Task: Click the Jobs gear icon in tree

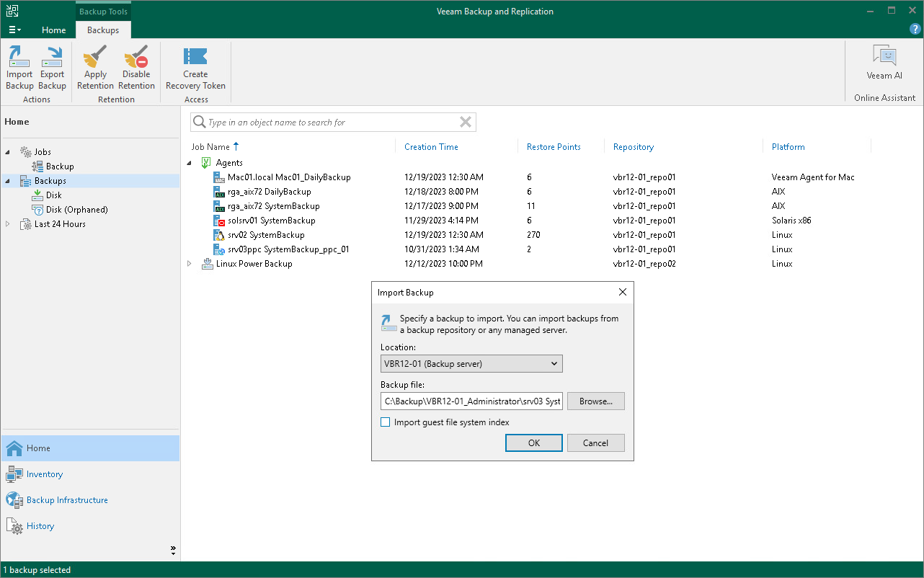Action: tap(26, 152)
